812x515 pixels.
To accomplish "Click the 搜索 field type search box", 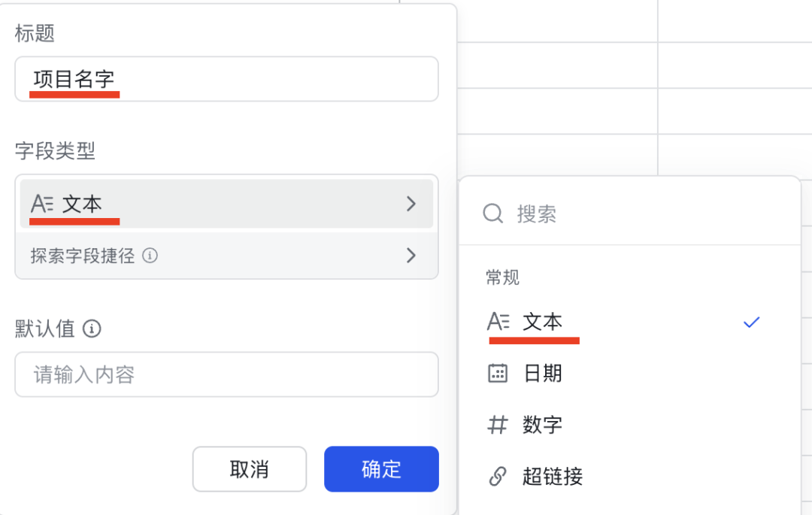I will click(630, 214).
